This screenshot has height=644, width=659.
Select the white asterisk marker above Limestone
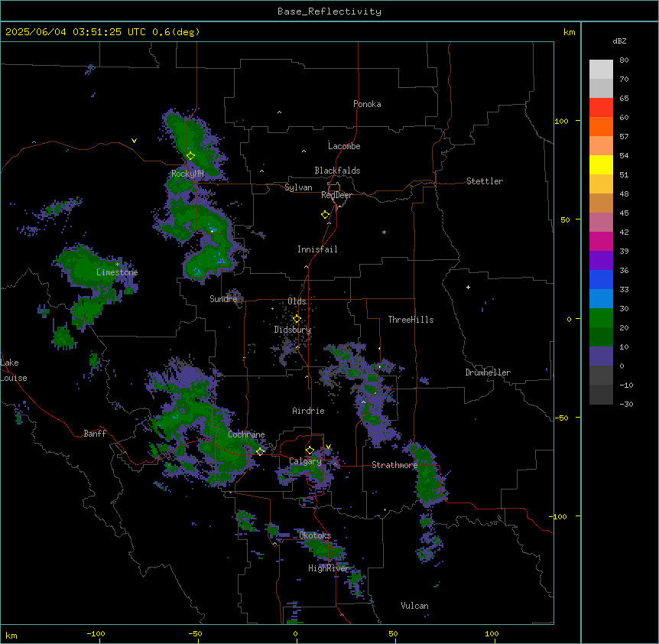[117, 265]
